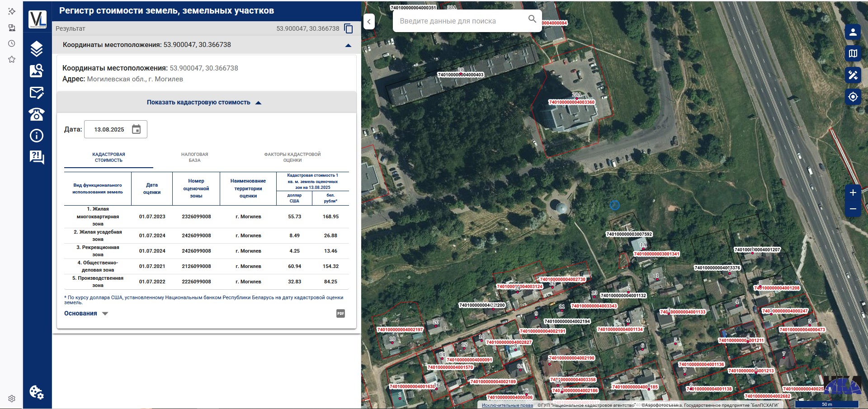Click the locate-me target button
The image size is (868, 409).
pyautogui.click(x=853, y=97)
